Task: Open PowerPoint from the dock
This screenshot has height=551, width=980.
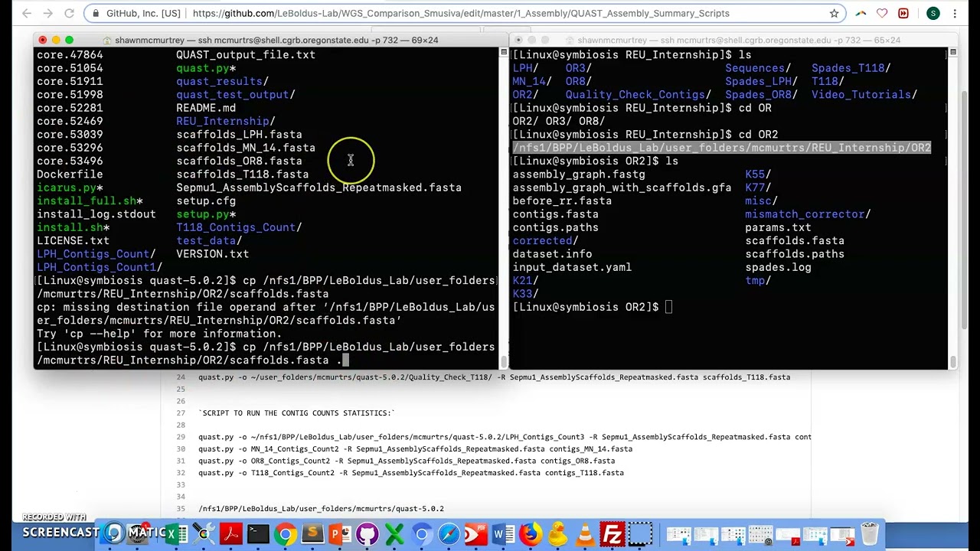Action: [339, 533]
